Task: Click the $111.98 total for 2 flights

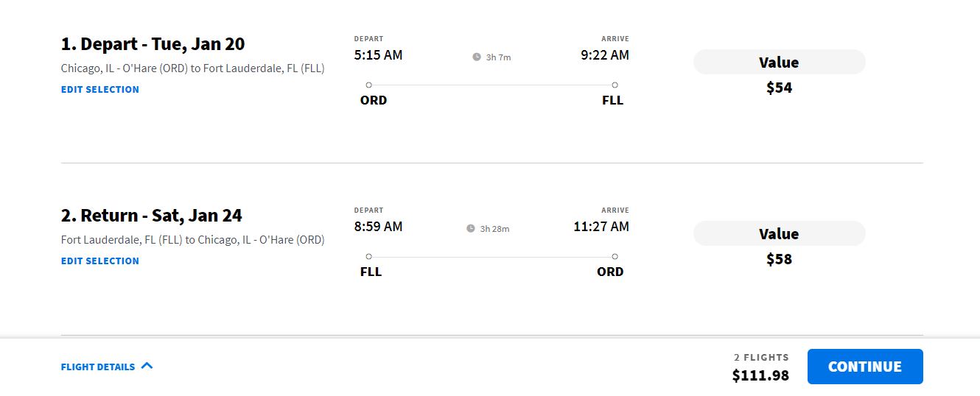Action: (x=760, y=375)
